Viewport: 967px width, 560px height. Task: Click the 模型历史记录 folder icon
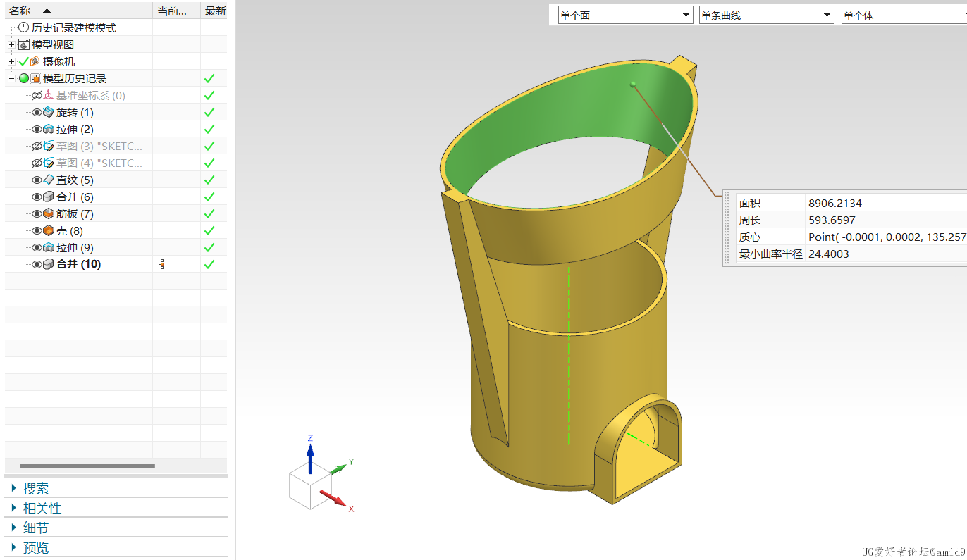pyautogui.click(x=35, y=78)
